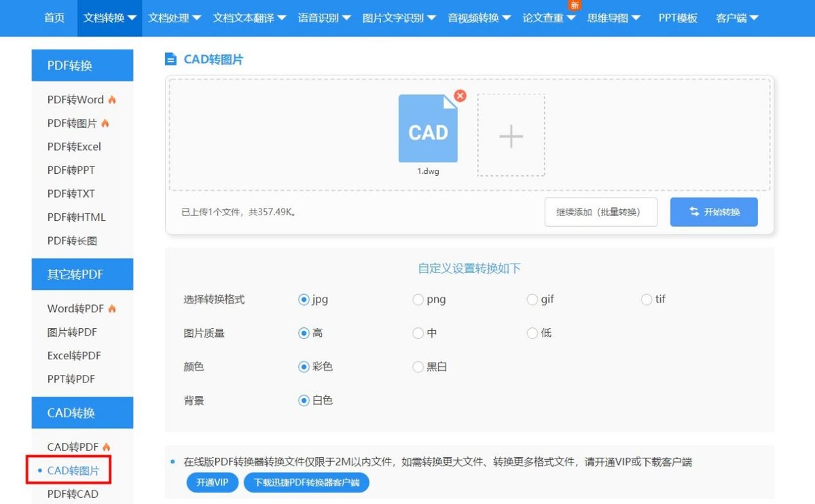This screenshot has width=815, height=504.
Task: Click the 已上传1个文件 status text
Action: 239,212
